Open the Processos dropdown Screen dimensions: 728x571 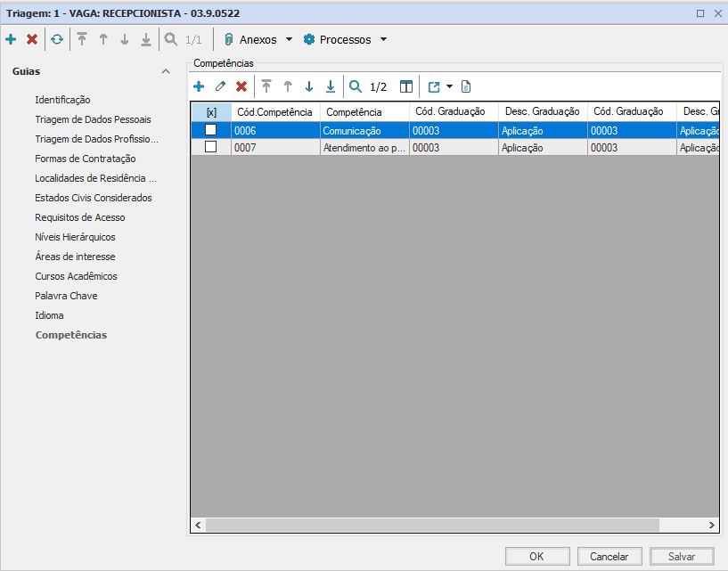[x=346, y=39]
